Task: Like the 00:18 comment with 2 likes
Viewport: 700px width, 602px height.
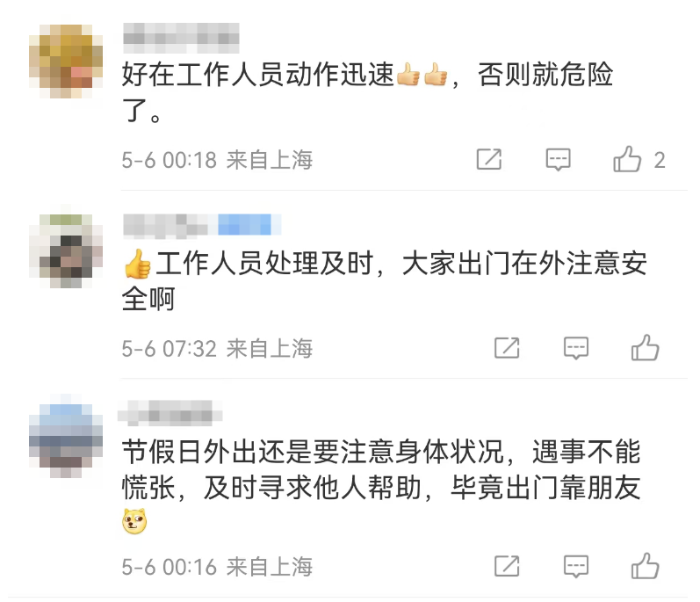Action: click(x=627, y=159)
